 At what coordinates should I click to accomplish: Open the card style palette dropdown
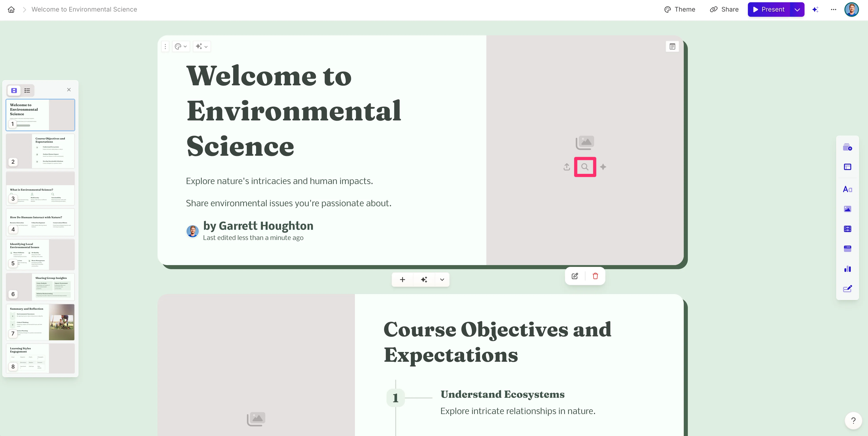181,46
